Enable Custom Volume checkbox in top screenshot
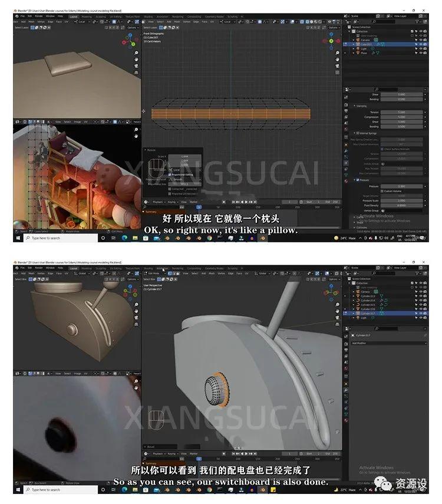Viewport: 442px width, 504px height. point(382,191)
